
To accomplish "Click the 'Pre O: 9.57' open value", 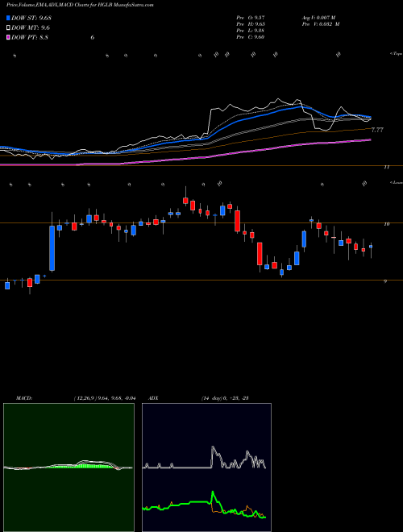I will [x=251, y=17].
